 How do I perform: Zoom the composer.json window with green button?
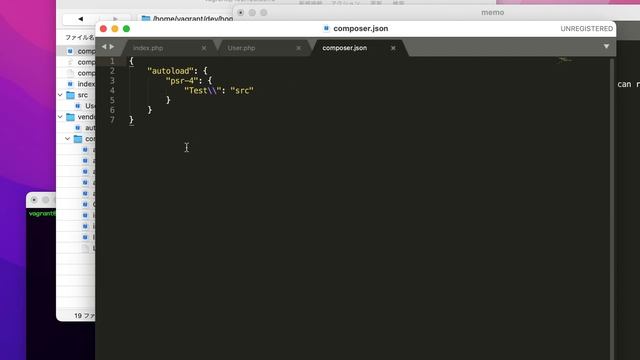[x=127, y=29]
